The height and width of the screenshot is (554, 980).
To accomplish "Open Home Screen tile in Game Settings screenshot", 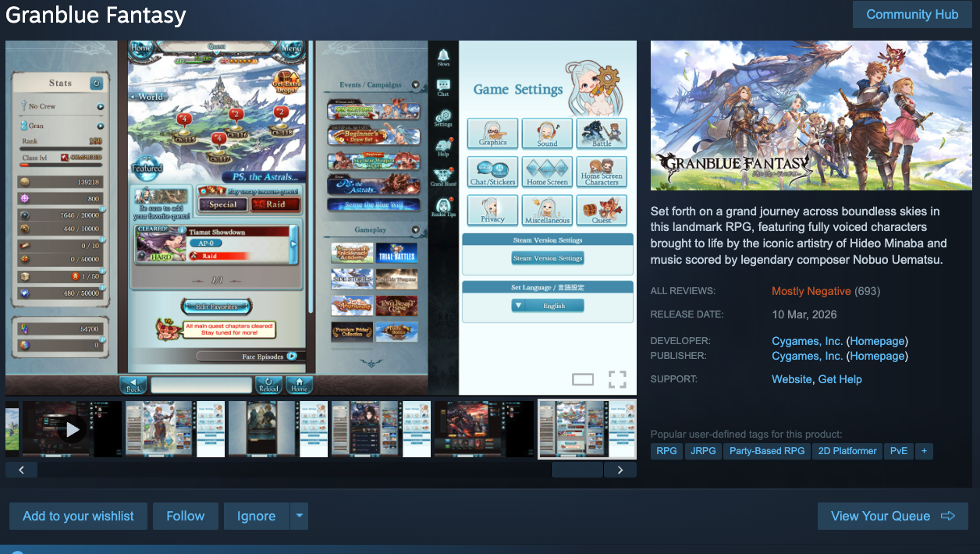I will tap(547, 171).
